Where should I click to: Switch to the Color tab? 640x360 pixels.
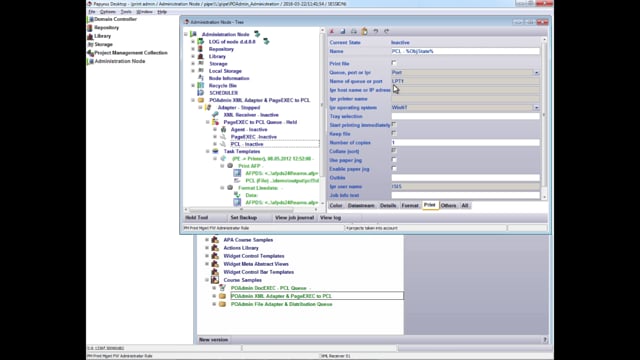336,206
